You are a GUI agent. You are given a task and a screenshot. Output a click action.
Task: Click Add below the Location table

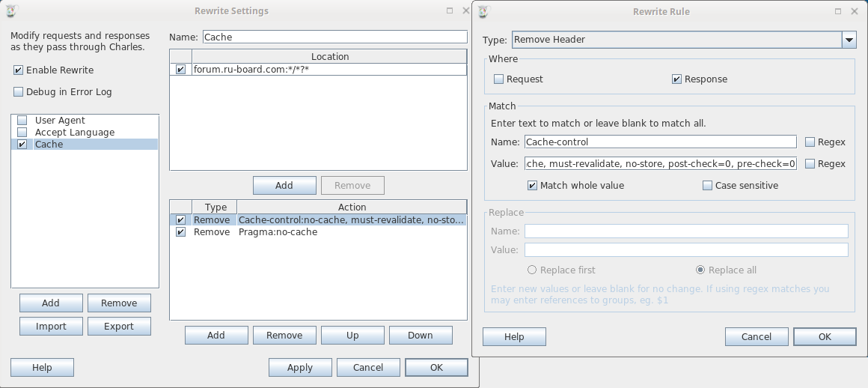(284, 186)
